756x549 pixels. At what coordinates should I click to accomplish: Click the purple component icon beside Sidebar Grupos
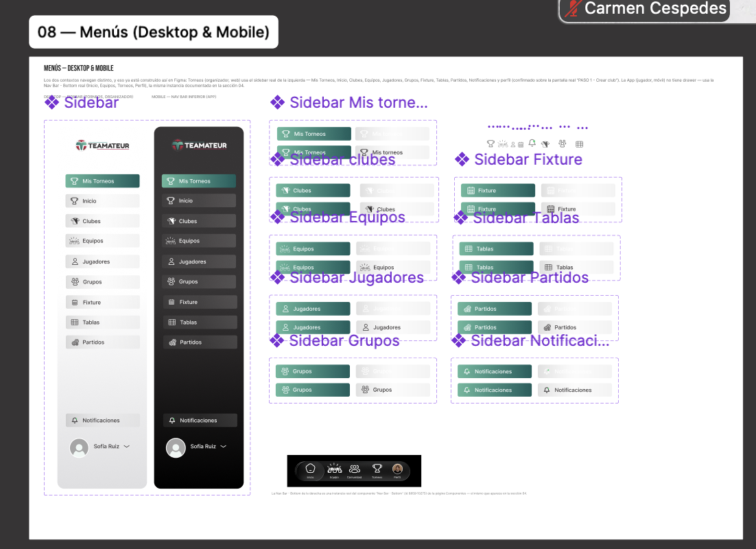[276, 340]
